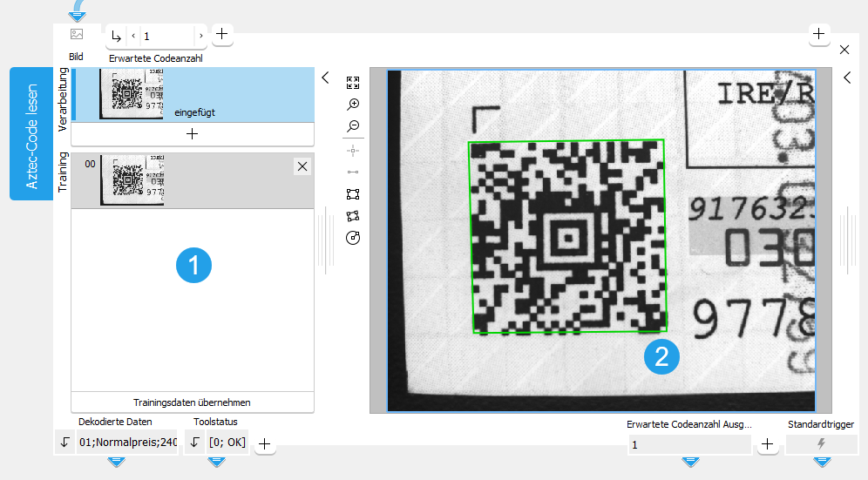Switch to the Training section label

(63, 172)
